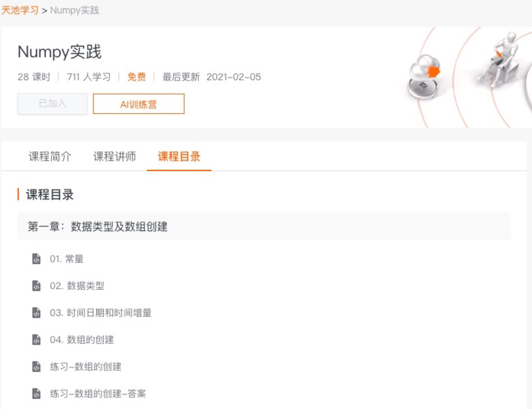532x409 pixels.
Task: Open lesson 01. 常量
Action: coord(67,259)
